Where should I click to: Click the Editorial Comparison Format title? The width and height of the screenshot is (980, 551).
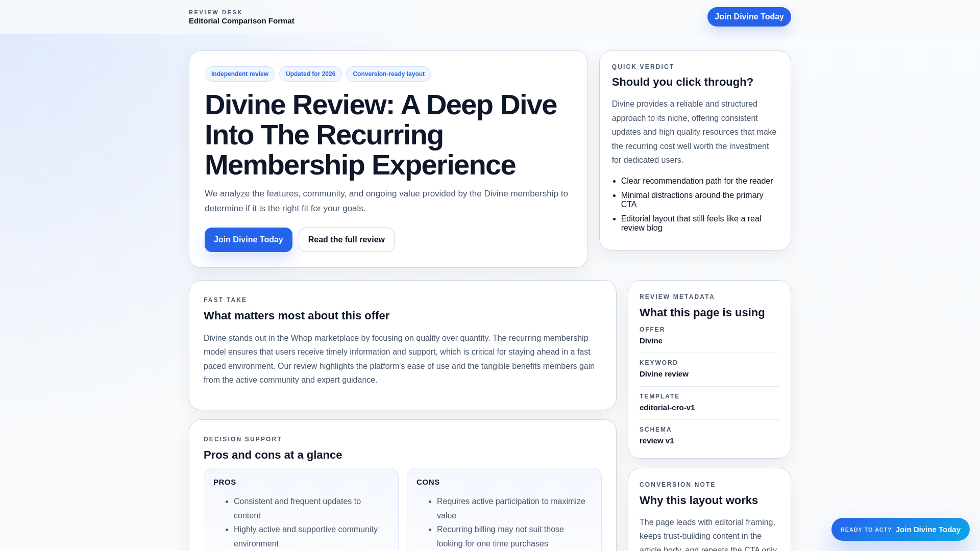pyautogui.click(x=241, y=21)
